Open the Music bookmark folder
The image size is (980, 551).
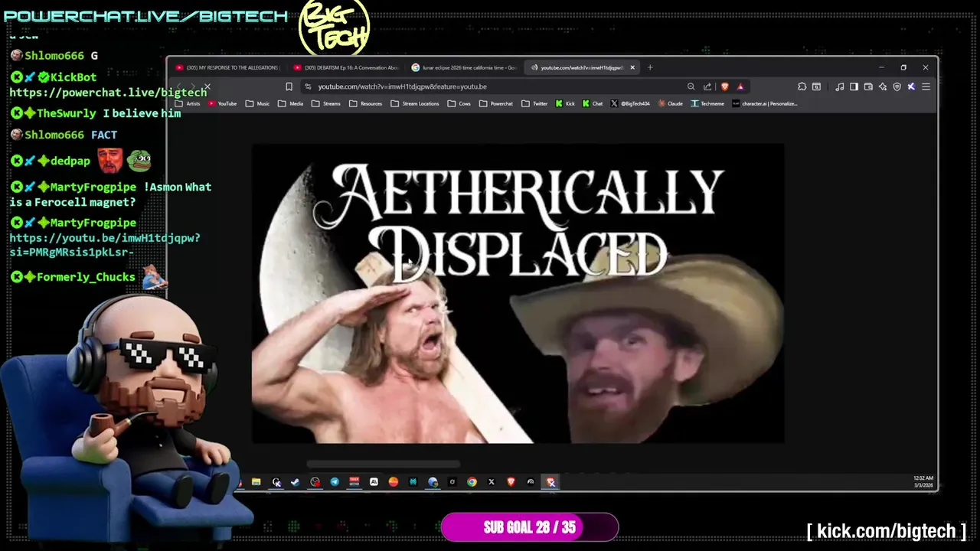[258, 103]
